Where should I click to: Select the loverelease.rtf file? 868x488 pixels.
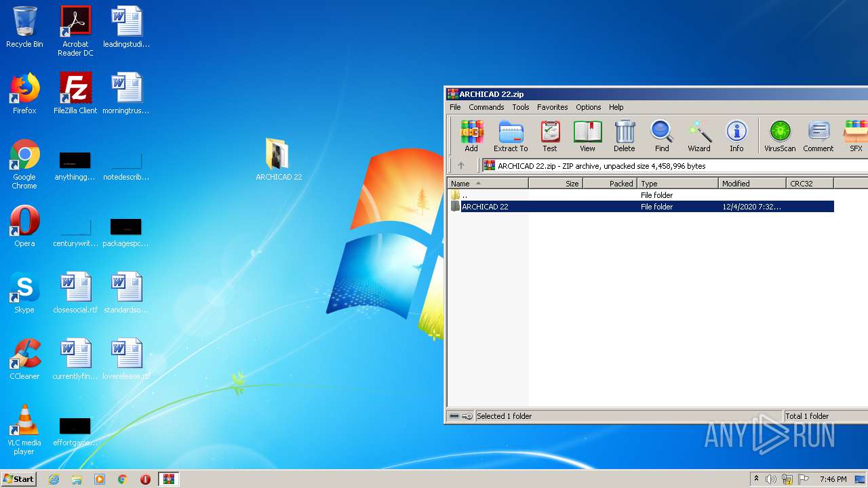click(126, 359)
